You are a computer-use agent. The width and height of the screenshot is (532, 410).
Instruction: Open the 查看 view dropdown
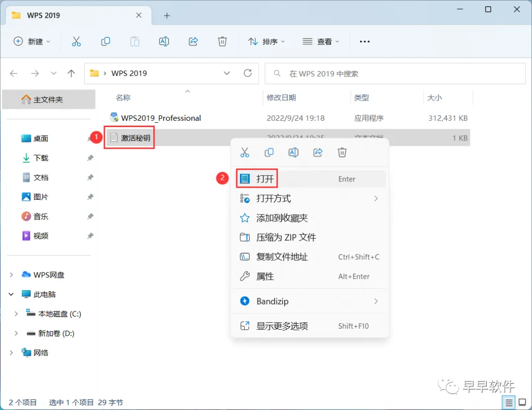(321, 41)
